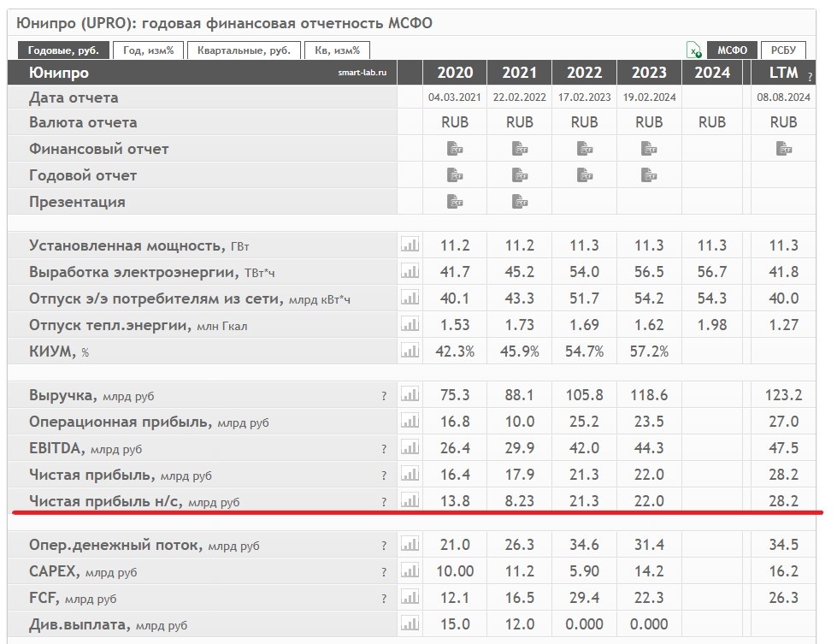
Task: Select 2021 net profit n/s 8.23
Action: (x=520, y=501)
